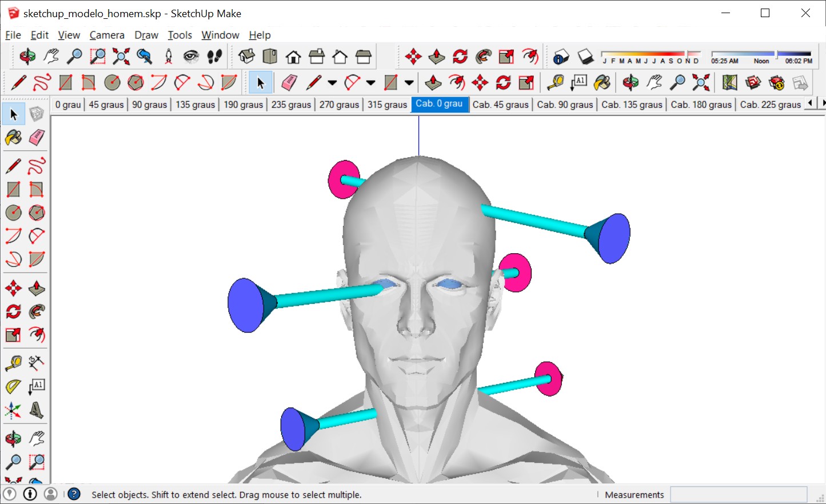Switch to the 45 graus scene tab
826x504 pixels.
(x=106, y=105)
